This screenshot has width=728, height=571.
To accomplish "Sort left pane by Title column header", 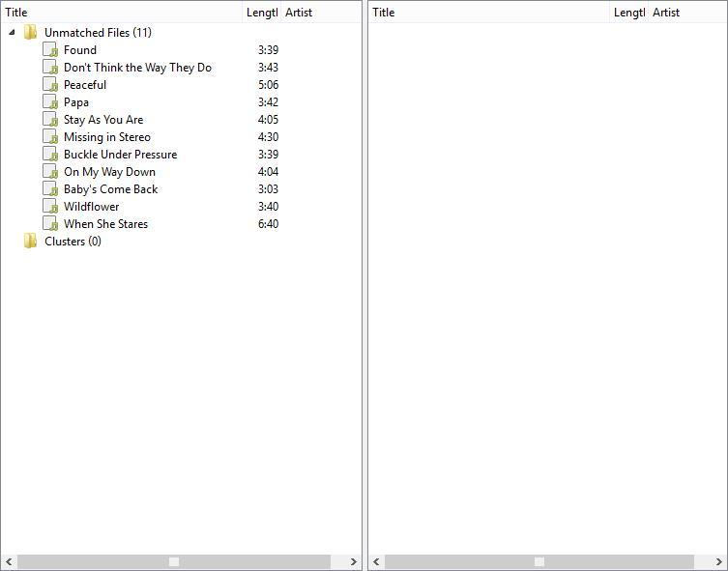I will pos(122,12).
